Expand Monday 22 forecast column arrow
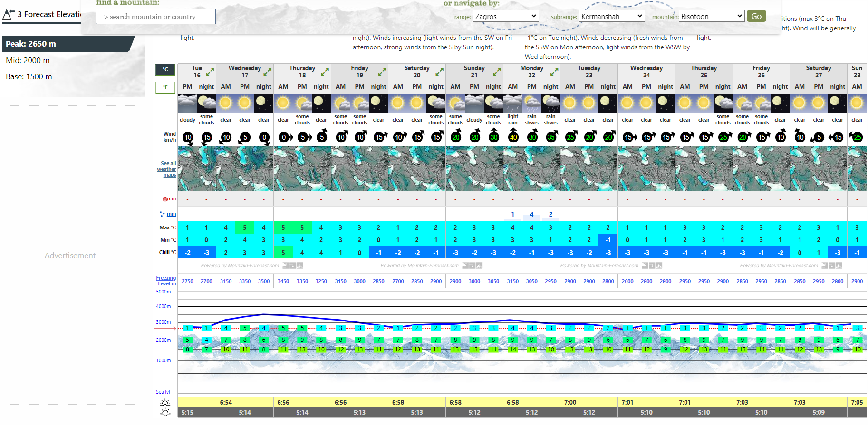The width and height of the screenshot is (868, 425). tap(554, 72)
